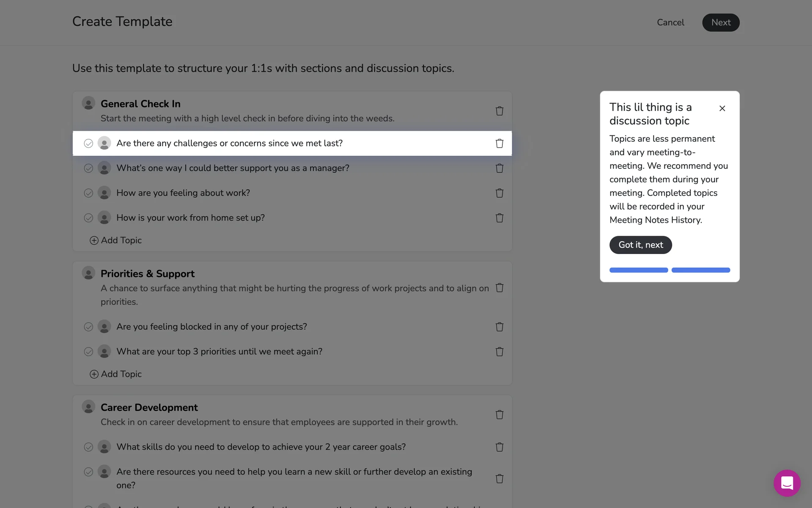Viewport: 812px width, 508px height.
Task: Delete the top 3 priorities topic
Action: pyautogui.click(x=499, y=352)
